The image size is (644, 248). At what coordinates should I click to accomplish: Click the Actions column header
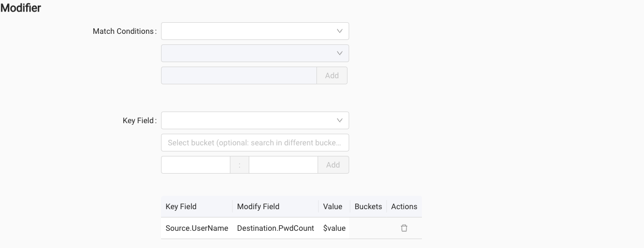[404, 206]
